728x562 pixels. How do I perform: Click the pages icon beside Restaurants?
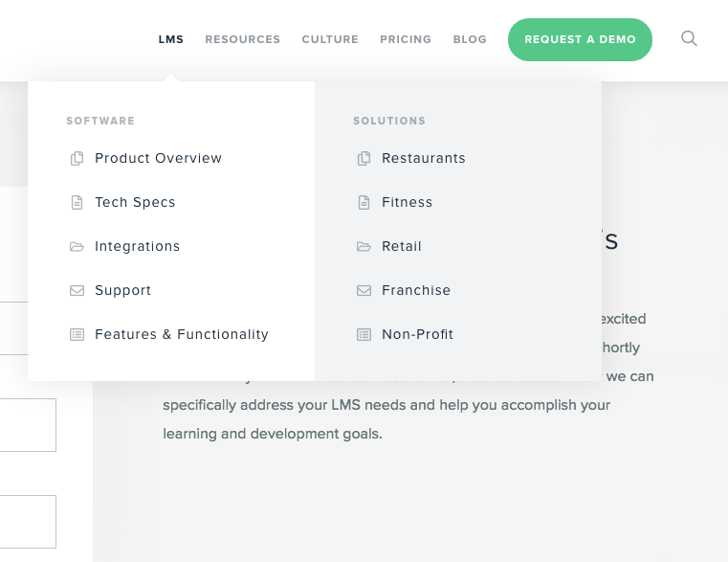364,159
